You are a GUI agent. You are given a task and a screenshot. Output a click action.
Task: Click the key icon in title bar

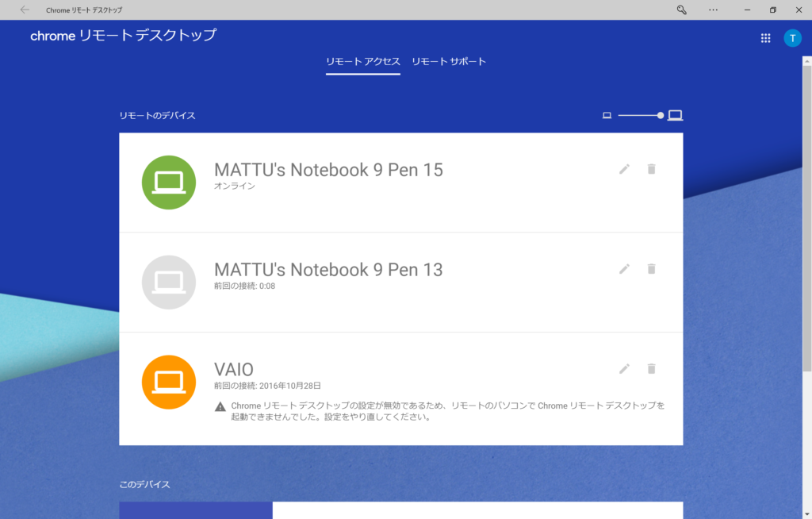point(681,10)
